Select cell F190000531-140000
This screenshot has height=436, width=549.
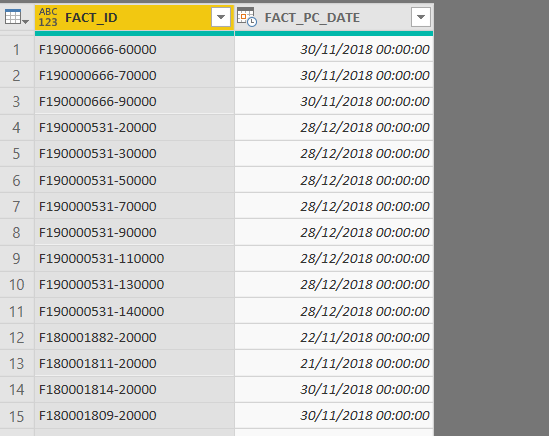134,311
